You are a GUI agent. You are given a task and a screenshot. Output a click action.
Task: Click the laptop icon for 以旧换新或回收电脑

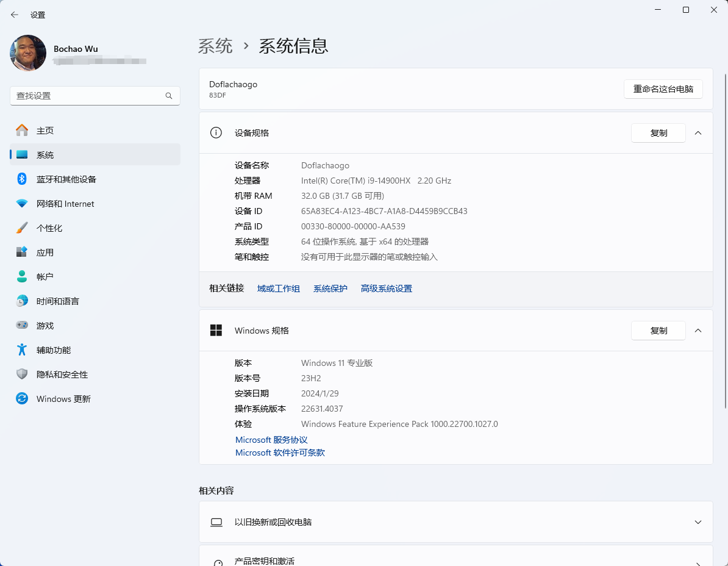(216, 522)
